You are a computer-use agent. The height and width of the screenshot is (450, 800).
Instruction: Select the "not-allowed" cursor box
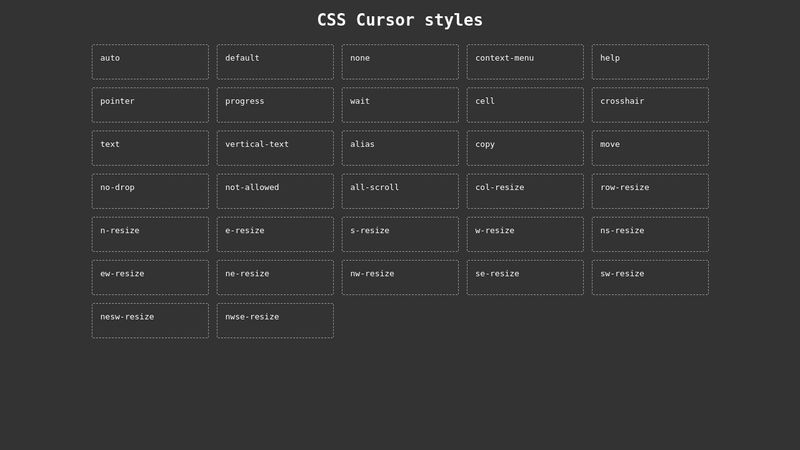point(275,191)
